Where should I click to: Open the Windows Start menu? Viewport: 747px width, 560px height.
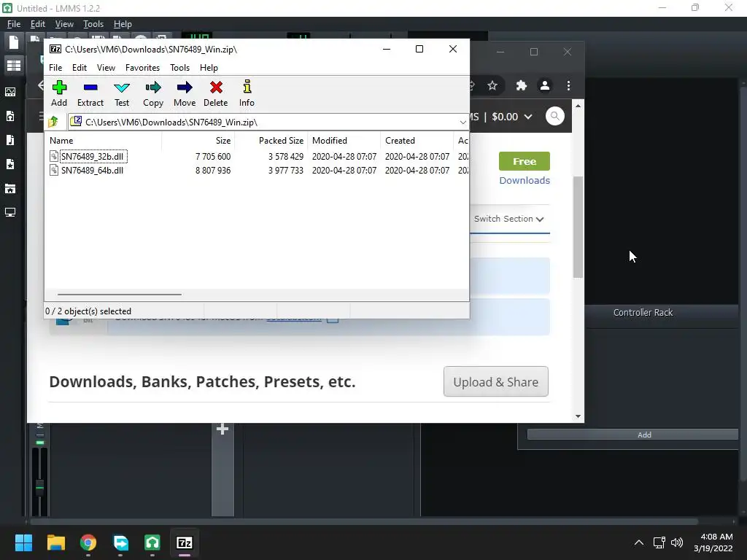tap(23, 542)
